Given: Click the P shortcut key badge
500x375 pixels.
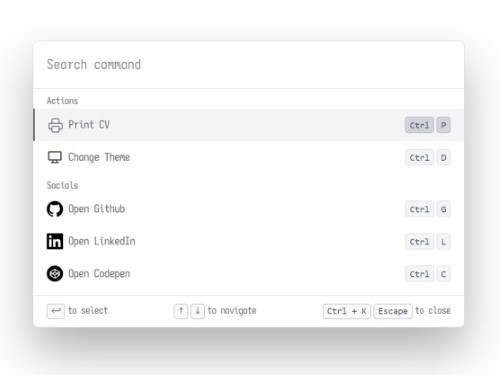Looking at the screenshot, I should 444,125.
